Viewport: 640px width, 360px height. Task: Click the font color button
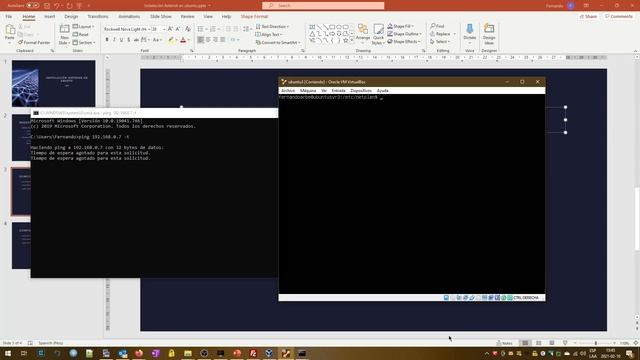tap(183, 40)
